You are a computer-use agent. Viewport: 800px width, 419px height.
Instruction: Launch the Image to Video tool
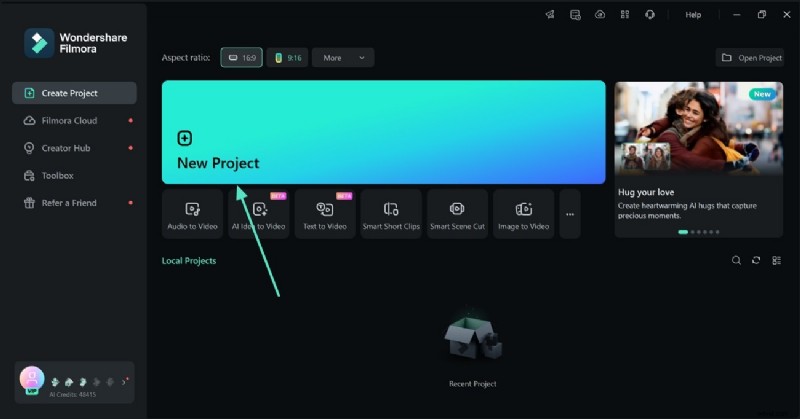tap(524, 214)
